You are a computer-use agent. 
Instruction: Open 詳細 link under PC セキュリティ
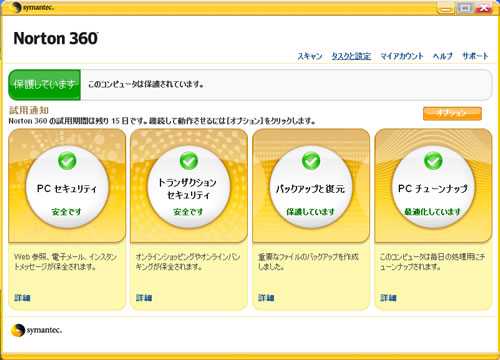(x=22, y=298)
